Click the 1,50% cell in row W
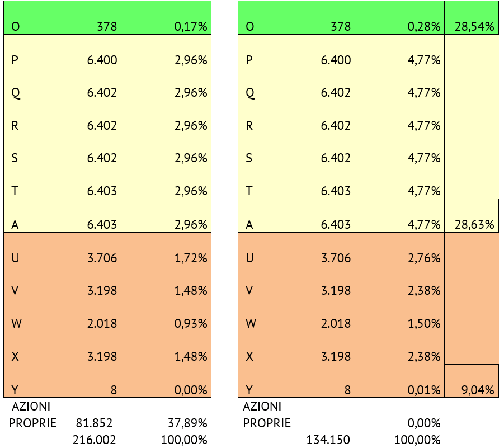 (x=424, y=323)
